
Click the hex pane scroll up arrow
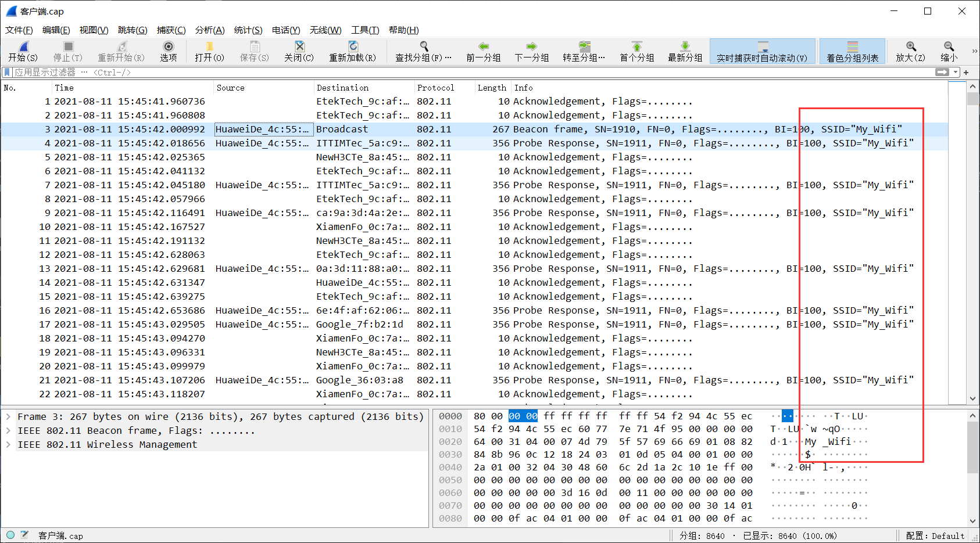(973, 416)
